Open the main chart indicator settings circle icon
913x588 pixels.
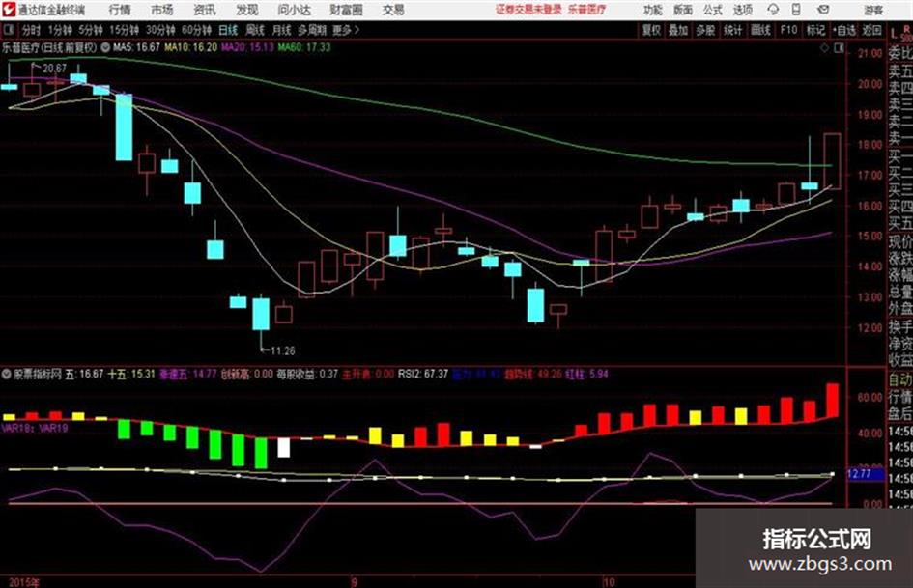pyautogui.click(x=105, y=47)
